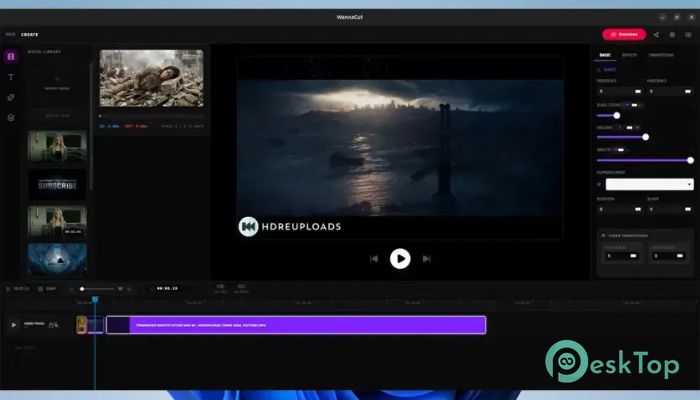Open the settings gear icon top right
Viewport: 700px width, 400px height.
(672, 34)
